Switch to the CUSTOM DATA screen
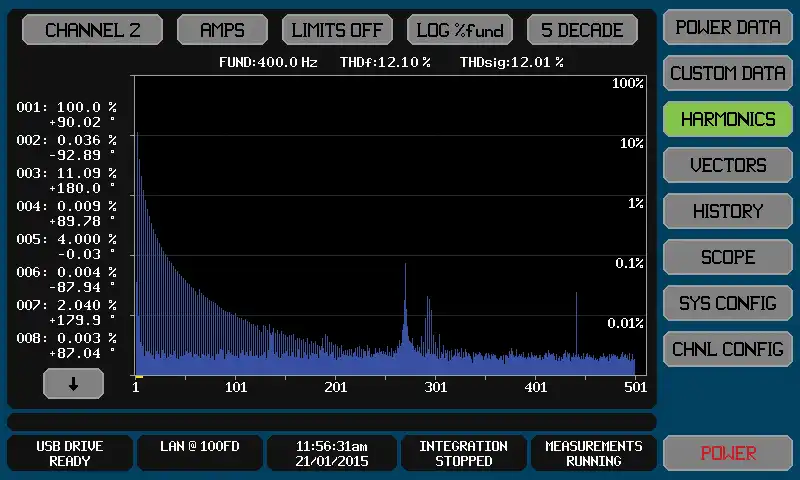Viewport: 800px width, 480px height. tap(728, 73)
